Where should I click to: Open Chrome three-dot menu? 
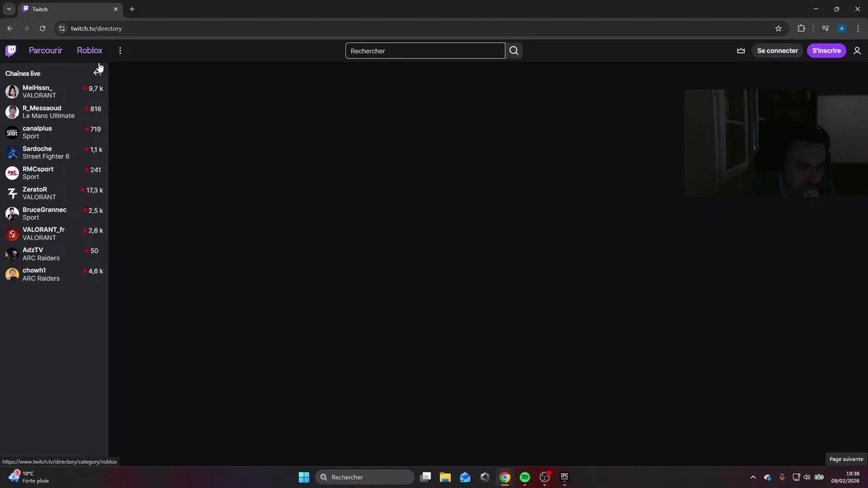859,28
